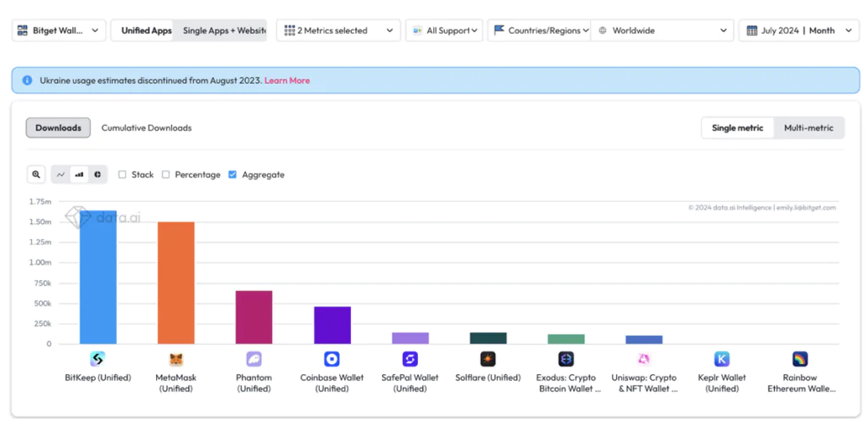Switch to Single metric mode
This screenshot has height=442, width=868.
point(737,128)
